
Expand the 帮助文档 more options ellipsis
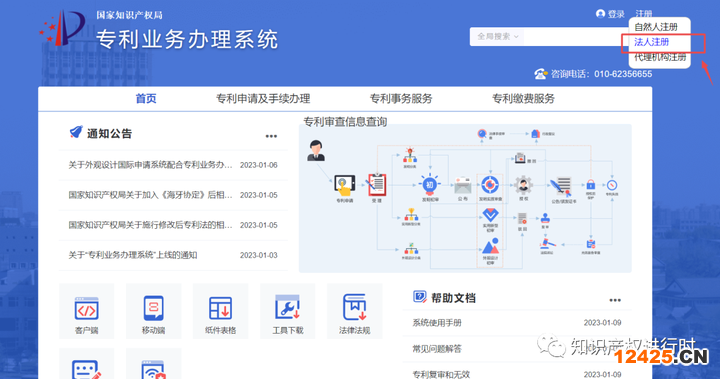[615, 300]
